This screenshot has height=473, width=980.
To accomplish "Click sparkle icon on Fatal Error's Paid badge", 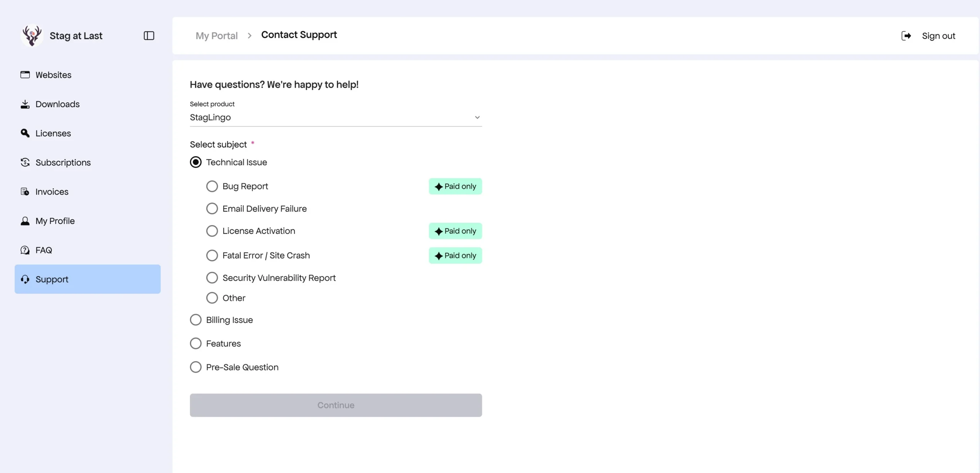I will click(439, 256).
